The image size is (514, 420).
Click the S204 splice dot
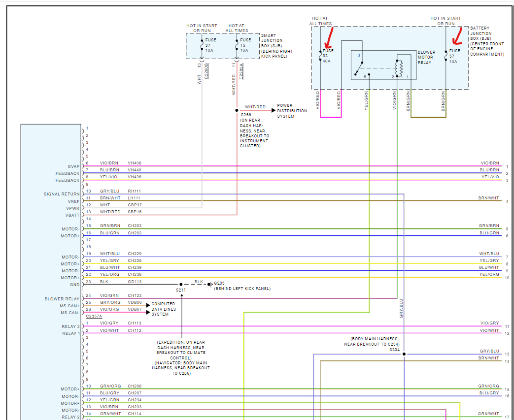tap(404, 354)
